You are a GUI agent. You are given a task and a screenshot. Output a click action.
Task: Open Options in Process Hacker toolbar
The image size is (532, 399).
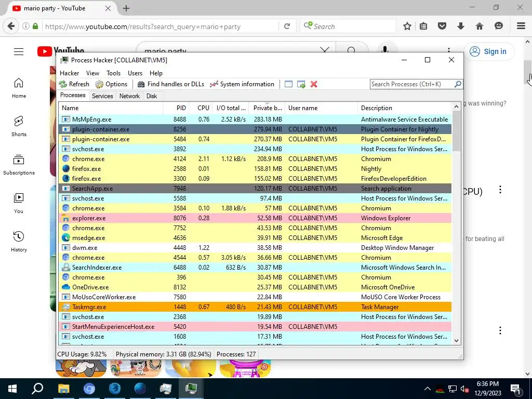click(111, 84)
